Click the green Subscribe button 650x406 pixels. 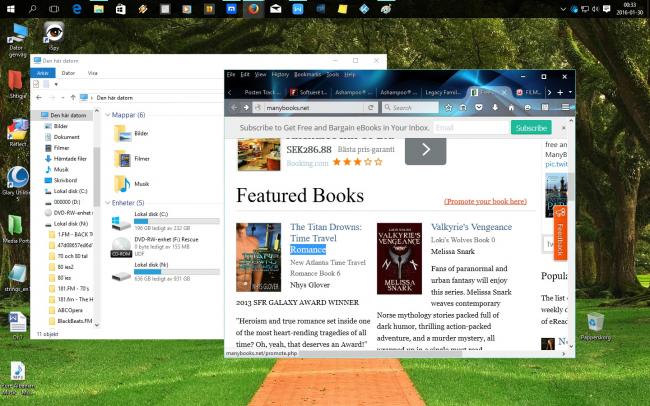(531, 128)
